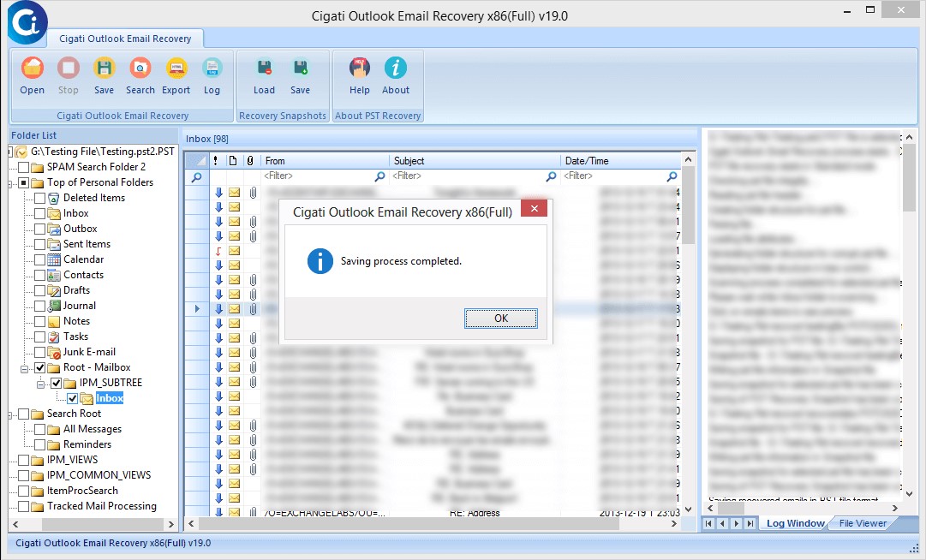This screenshot has width=926, height=560.
Task: Check the Outbox folder checkbox
Action: (39, 229)
